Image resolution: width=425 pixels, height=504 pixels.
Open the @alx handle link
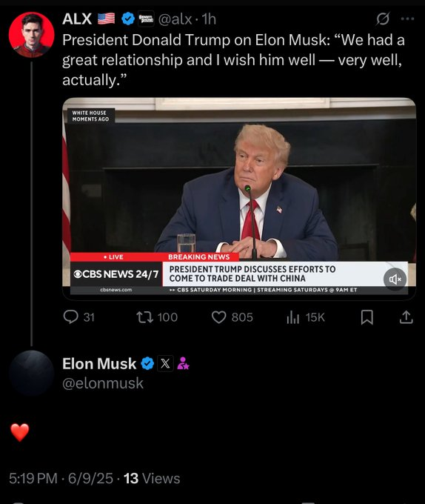[x=175, y=19]
